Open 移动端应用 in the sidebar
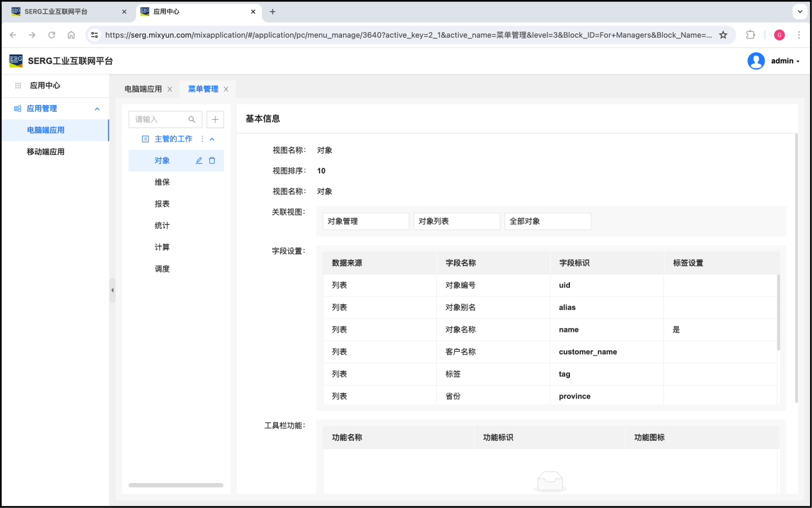The width and height of the screenshot is (812, 508). tap(45, 152)
